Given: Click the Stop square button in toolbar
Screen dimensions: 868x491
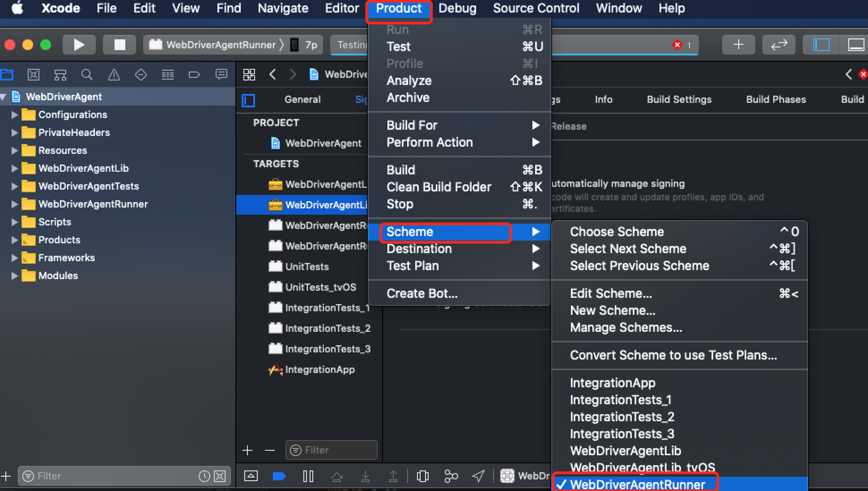Looking at the screenshot, I should [119, 45].
